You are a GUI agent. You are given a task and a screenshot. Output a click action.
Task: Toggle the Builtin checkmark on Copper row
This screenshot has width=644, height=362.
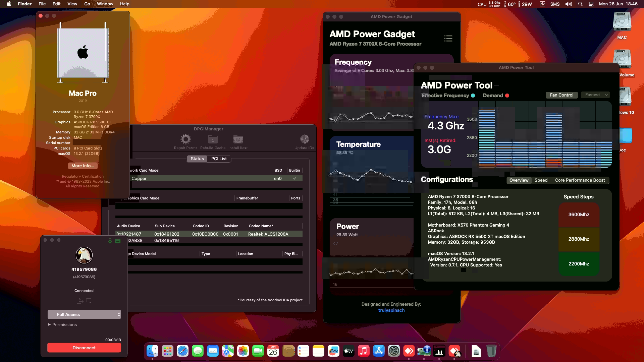[295, 178]
